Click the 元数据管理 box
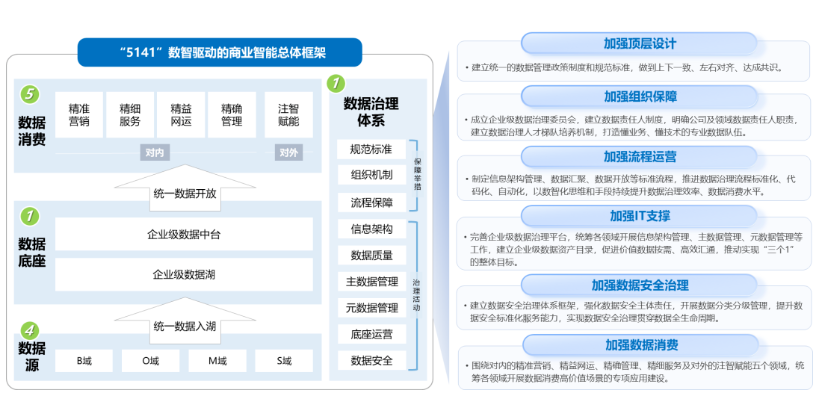 372,308
